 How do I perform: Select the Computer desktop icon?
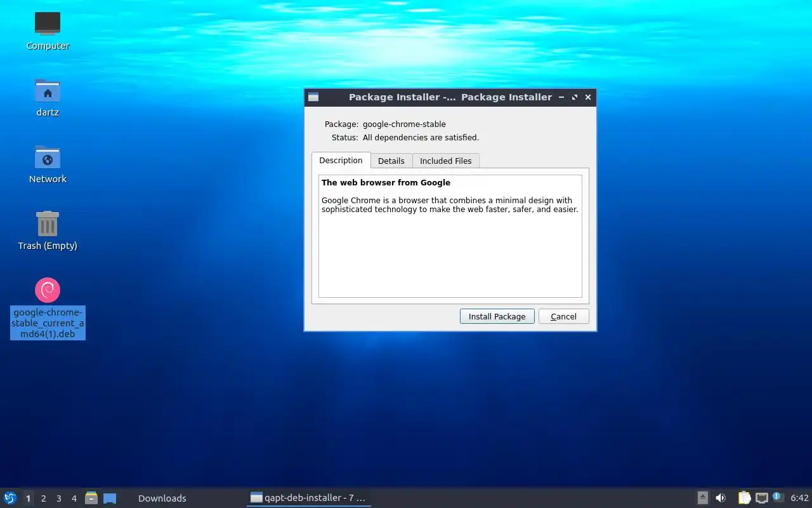pos(48,31)
